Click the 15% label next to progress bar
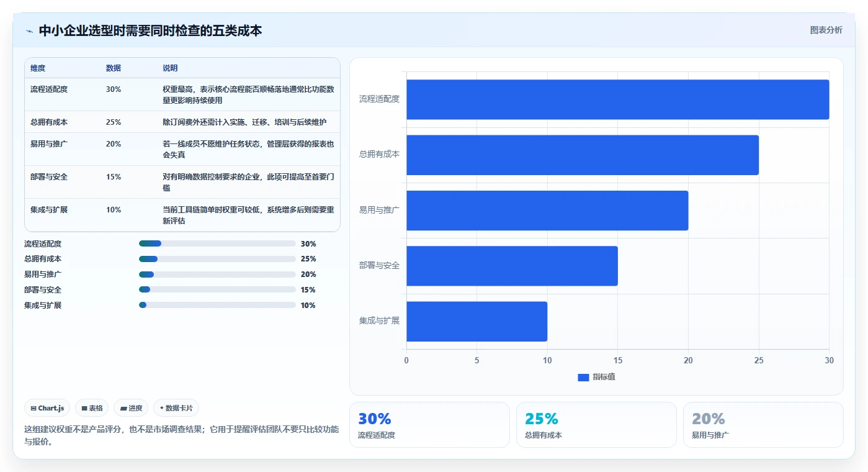 [x=308, y=290]
